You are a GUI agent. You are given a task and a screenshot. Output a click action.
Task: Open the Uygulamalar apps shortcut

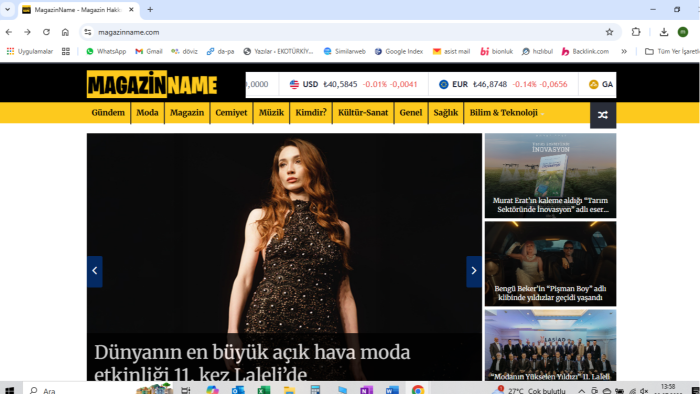pos(30,51)
